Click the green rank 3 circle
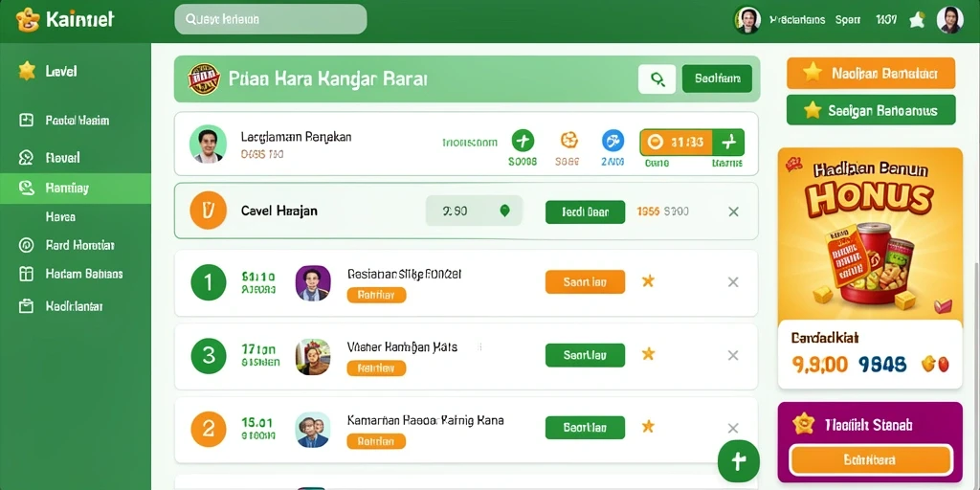The image size is (980, 490). 208,356
